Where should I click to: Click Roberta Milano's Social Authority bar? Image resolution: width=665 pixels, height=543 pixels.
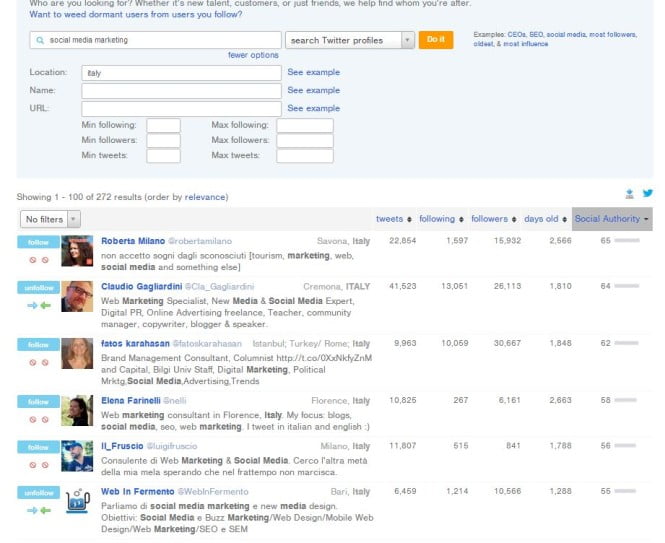click(x=627, y=241)
